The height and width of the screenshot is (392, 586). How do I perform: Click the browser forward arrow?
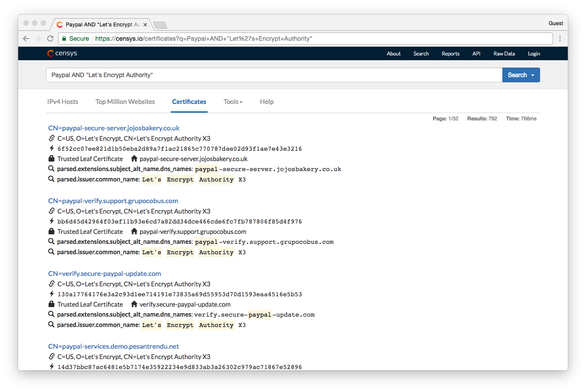click(x=38, y=39)
